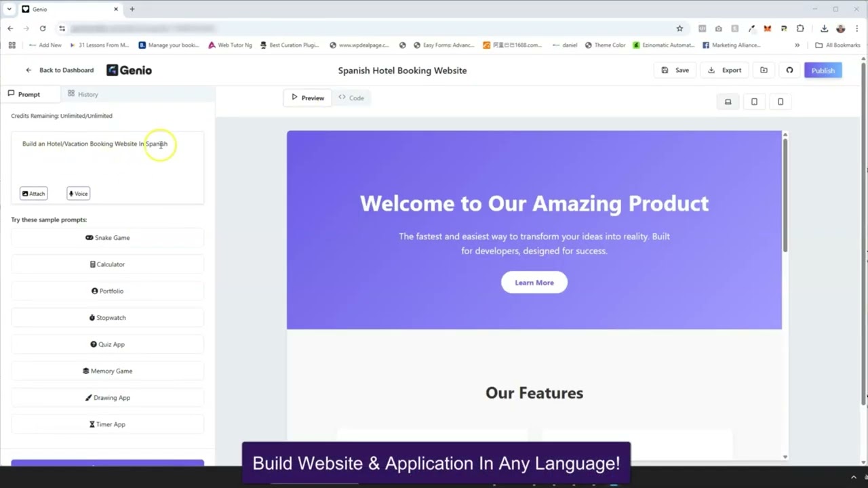
Task: Publish the website
Action: (x=823, y=70)
